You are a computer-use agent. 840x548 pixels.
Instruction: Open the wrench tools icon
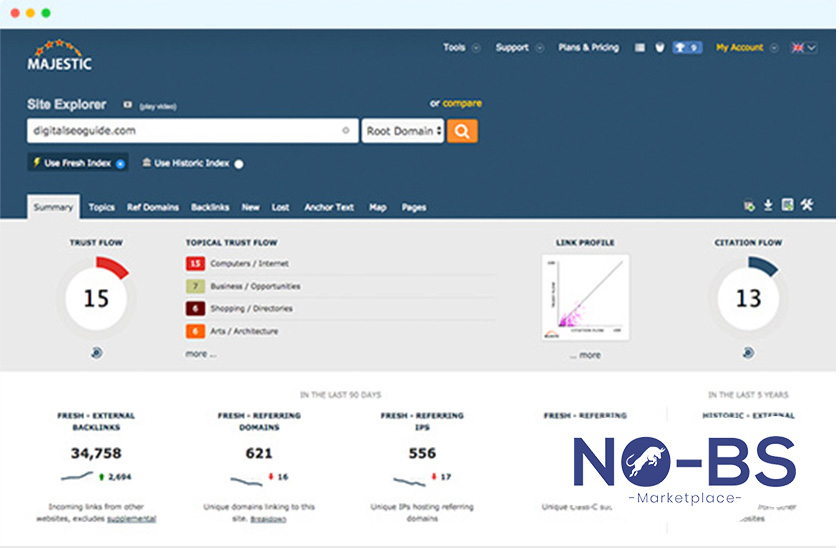coord(807,205)
